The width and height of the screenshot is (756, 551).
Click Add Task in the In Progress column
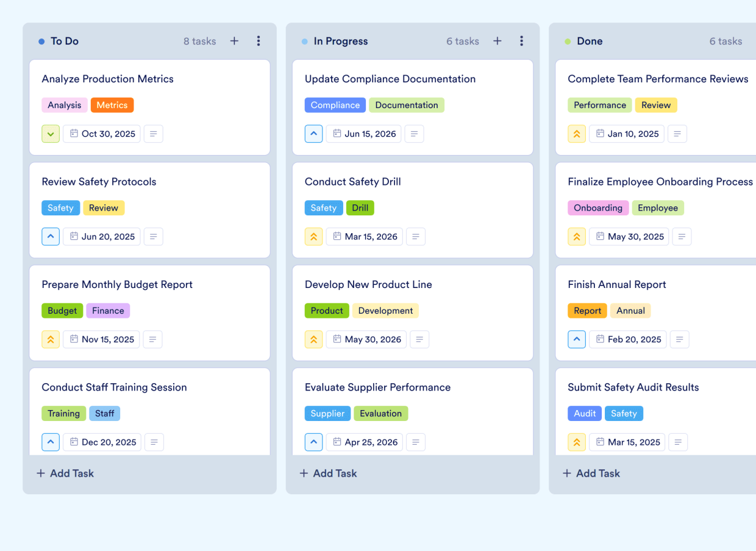[x=328, y=473]
